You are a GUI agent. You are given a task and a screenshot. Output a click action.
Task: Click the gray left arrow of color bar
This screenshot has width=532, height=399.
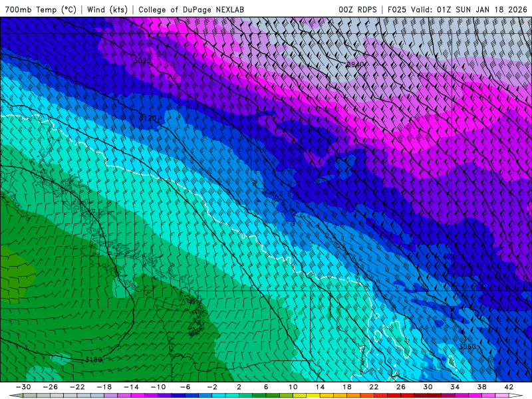tap(17, 395)
